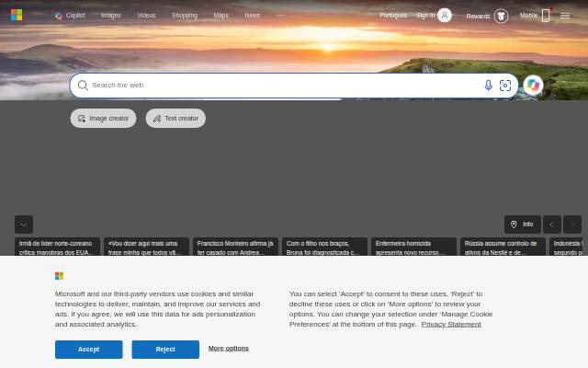
Task: Open the Privacy Statement link
Action: coord(451,324)
